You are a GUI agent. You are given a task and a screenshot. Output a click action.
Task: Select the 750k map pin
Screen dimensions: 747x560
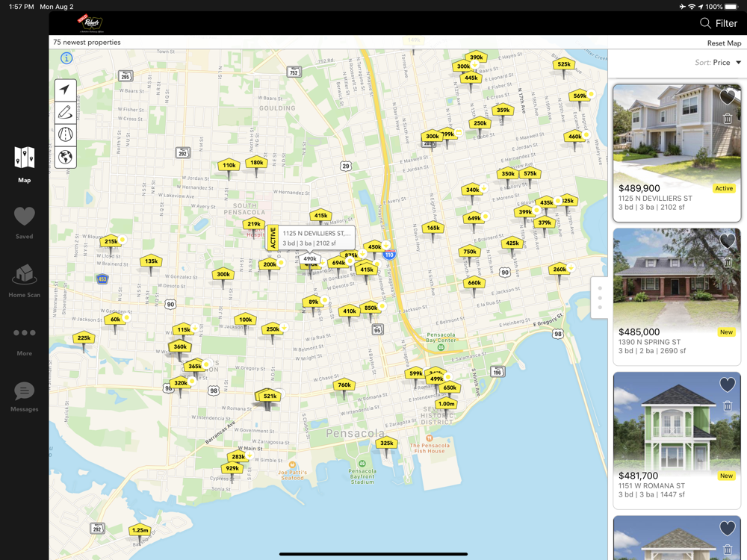(470, 252)
